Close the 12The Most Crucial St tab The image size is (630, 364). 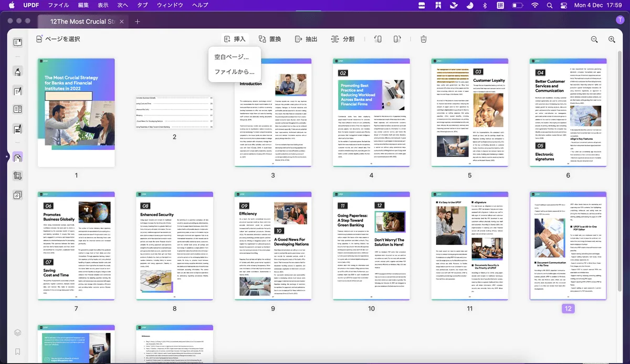[121, 22]
